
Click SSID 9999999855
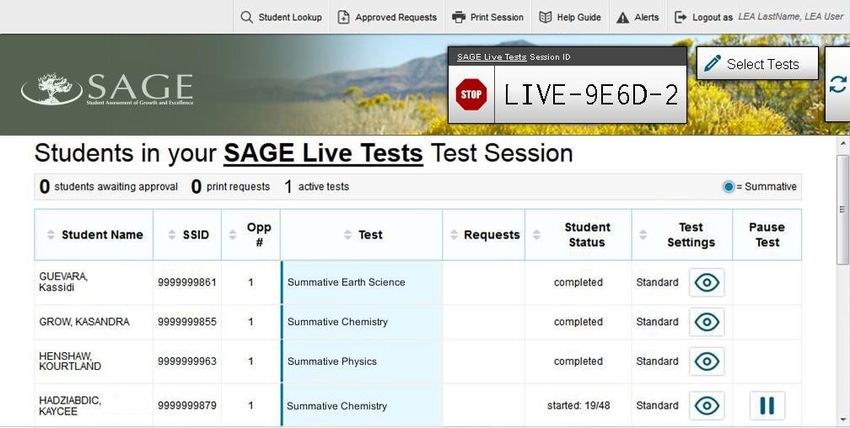(x=187, y=322)
